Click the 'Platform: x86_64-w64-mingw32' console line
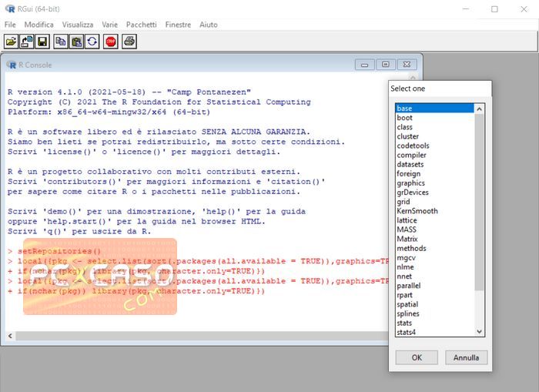 point(109,112)
